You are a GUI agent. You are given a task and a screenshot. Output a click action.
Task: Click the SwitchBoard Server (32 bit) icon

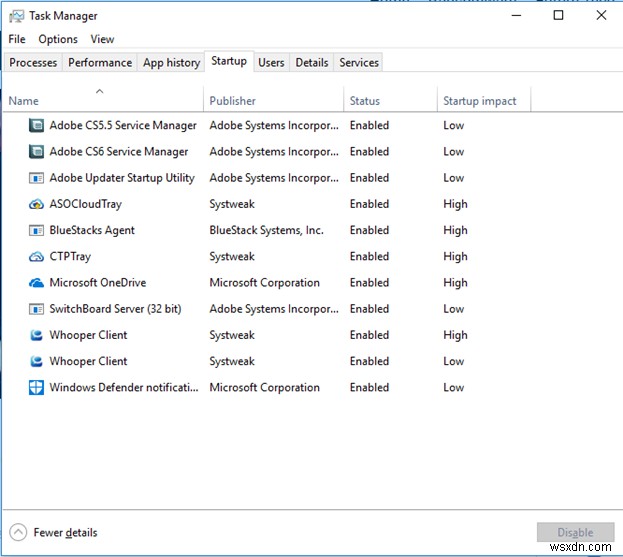pyautogui.click(x=36, y=309)
